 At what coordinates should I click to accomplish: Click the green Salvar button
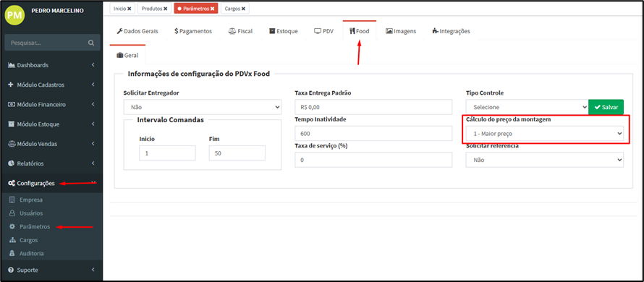coord(606,107)
